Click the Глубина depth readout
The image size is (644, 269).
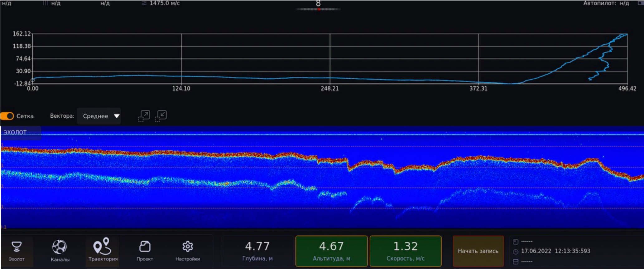(x=257, y=251)
